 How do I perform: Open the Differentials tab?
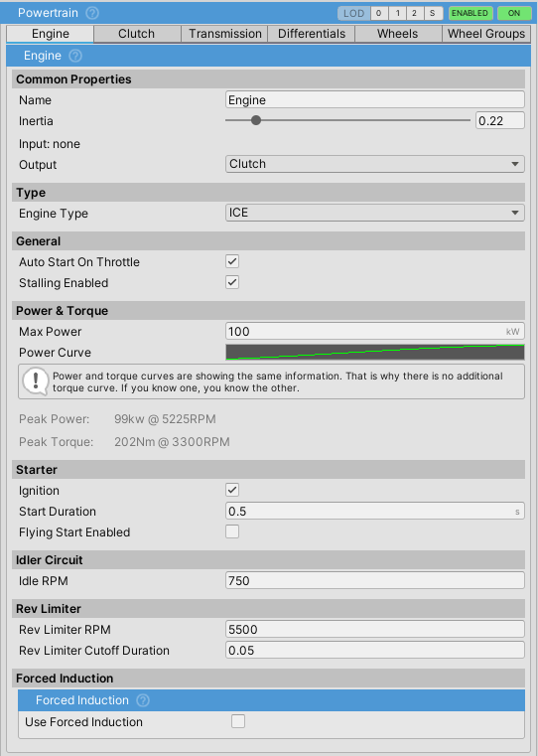pos(312,34)
